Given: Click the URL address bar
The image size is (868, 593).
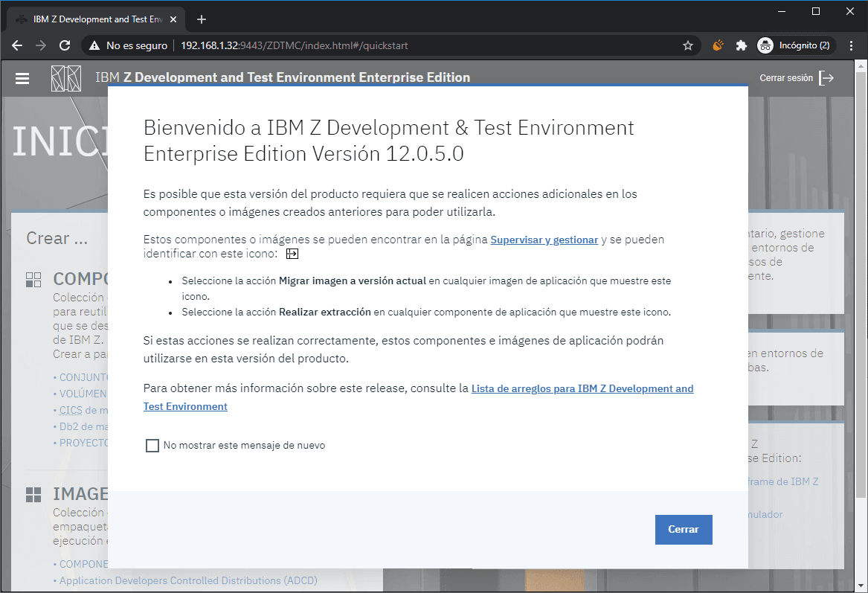Looking at the screenshot, I should 431,45.
